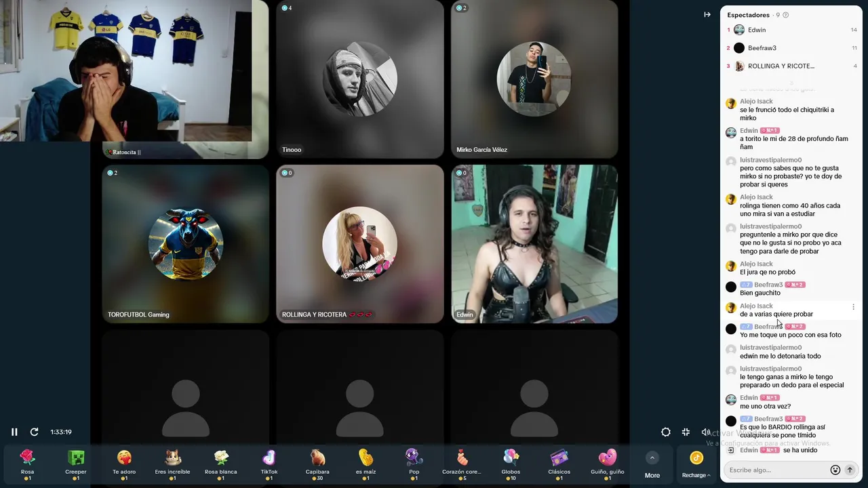This screenshot has width=868, height=488.
Task: Select the Tinooo guest tile
Action: (360, 79)
